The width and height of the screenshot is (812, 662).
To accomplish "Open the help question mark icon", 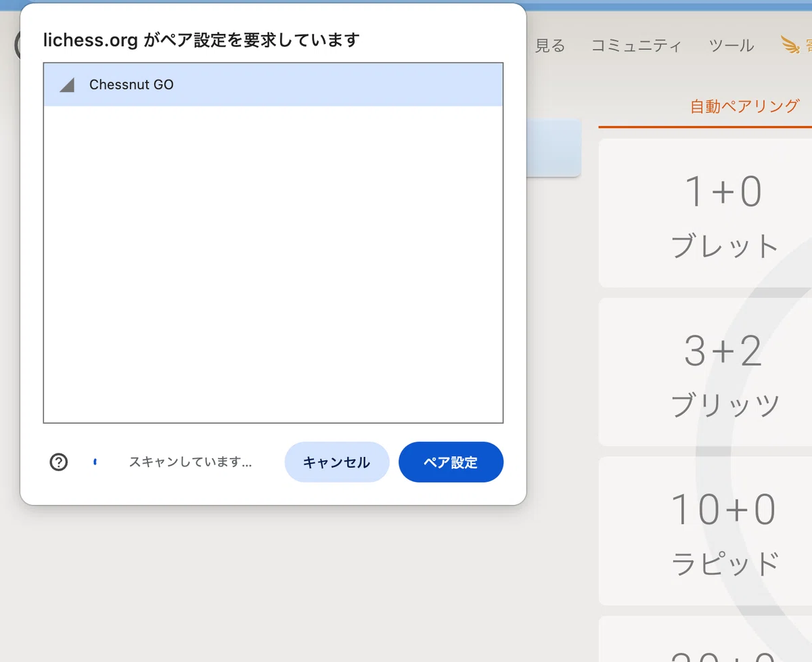I will click(x=59, y=462).
